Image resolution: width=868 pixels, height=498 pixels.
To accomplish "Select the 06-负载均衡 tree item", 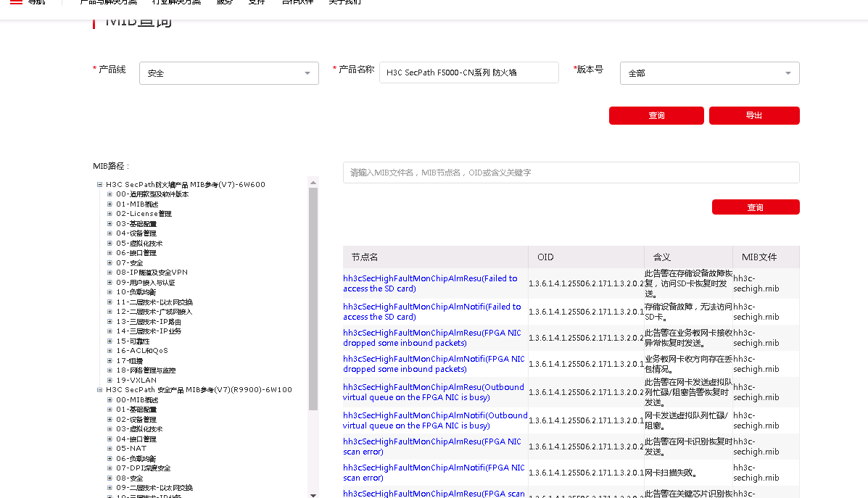I will [x=136, y=459].
